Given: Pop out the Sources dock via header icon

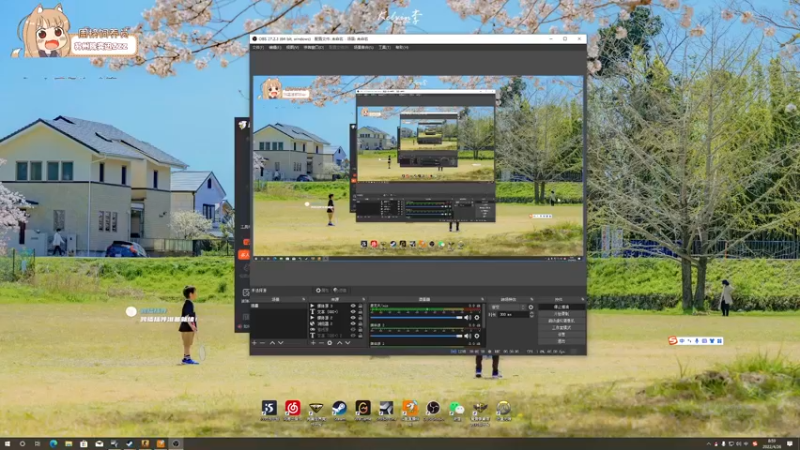Looking at the screenshot, I should click(363, 299).
